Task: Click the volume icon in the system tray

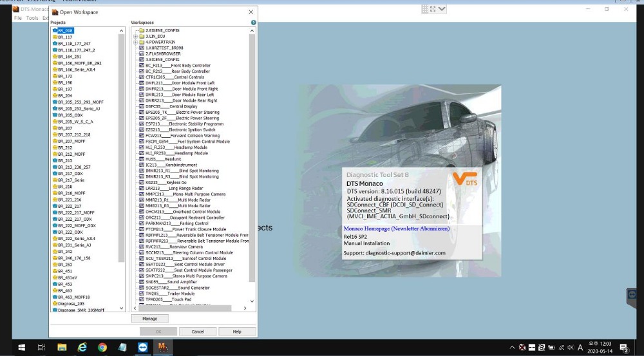Action: click(x=570, y=348)
